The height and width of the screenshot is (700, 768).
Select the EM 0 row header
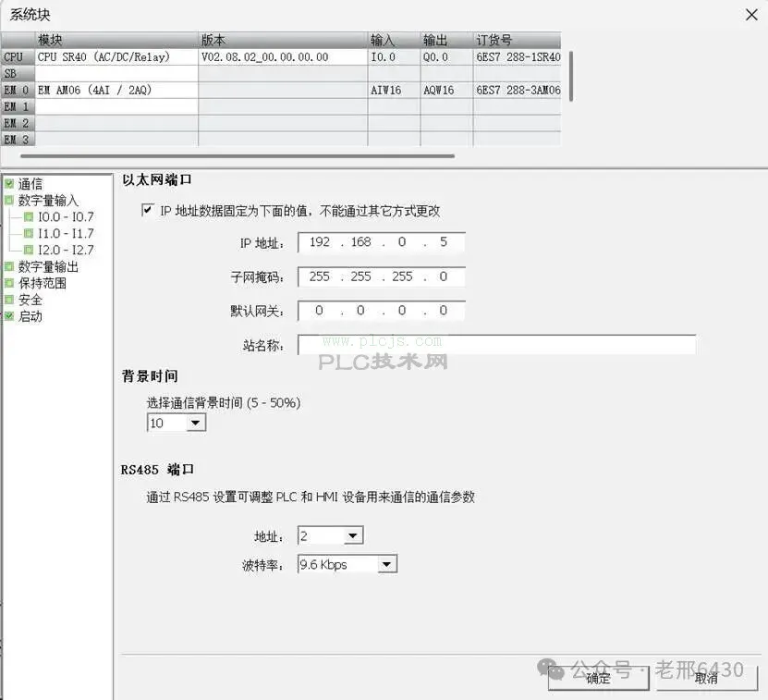[18, 91]
